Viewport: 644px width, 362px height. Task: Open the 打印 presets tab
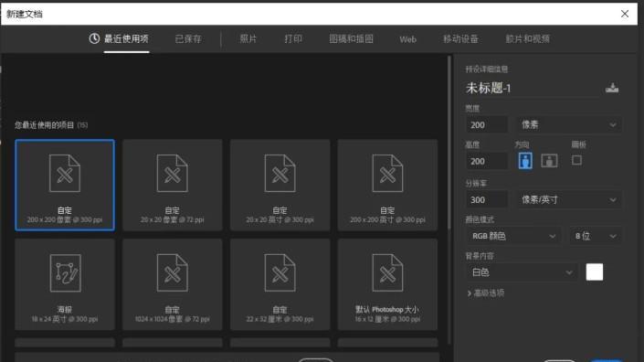(293, 39)
